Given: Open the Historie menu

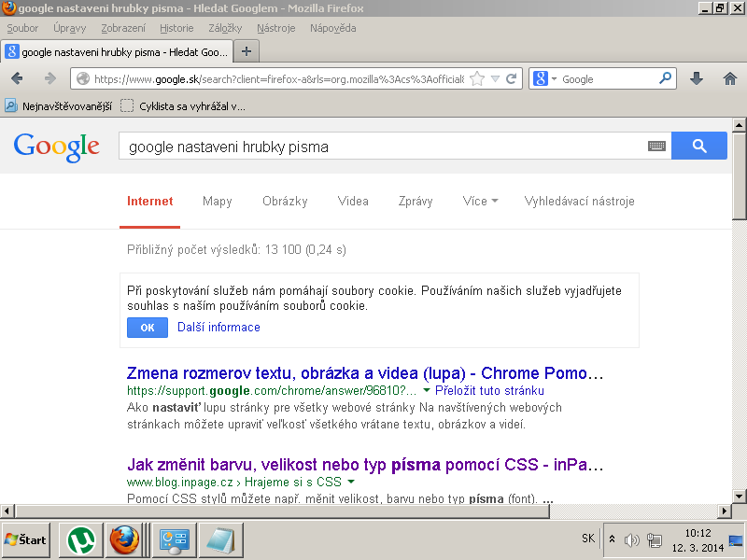Looking at the screenshot, I should [176, 28].
